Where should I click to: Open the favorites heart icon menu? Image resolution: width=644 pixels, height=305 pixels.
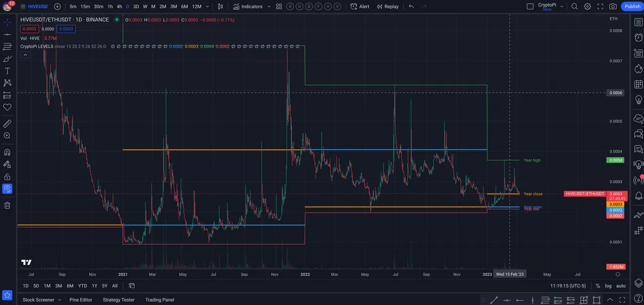coord(7,107)
